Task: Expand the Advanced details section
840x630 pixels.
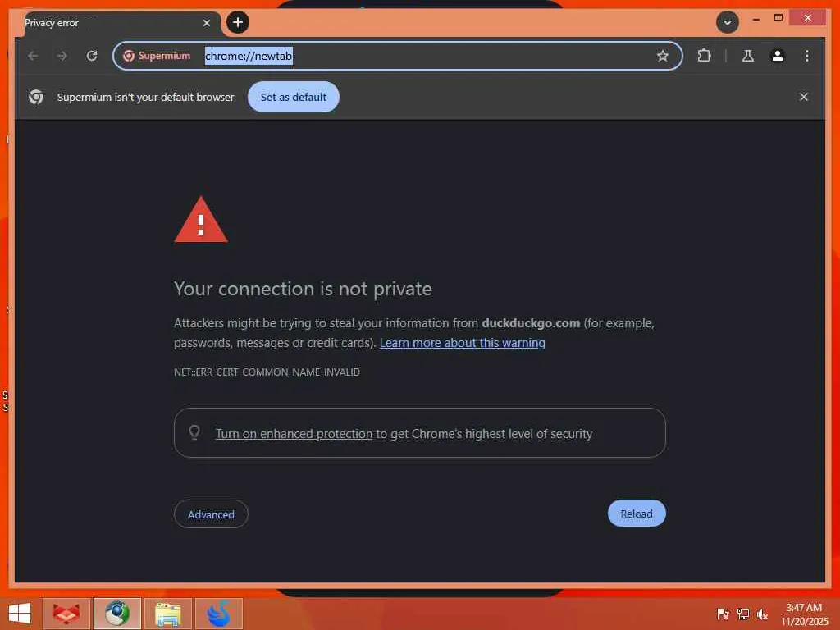Action: click(x=211, y=514)
